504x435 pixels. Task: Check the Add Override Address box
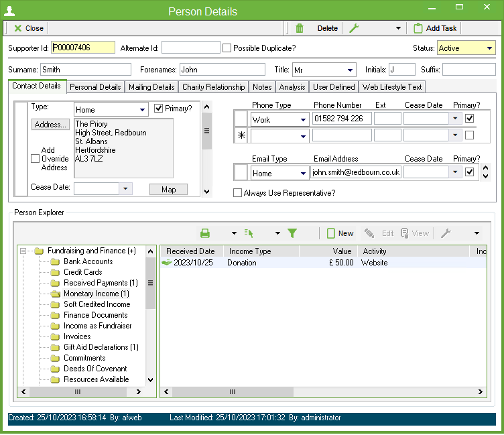36,158
